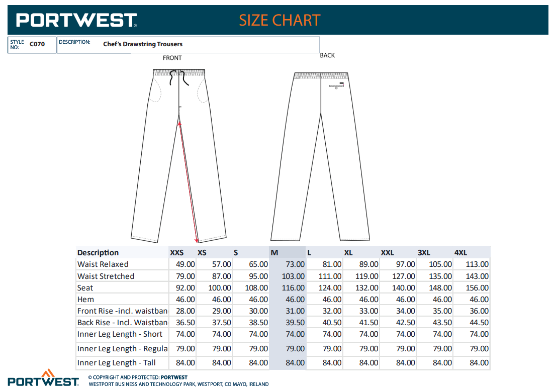Click Waist Relaxed 4XL value 113.00
Viewport: 556px width, 392px height.
pos(477,264)
